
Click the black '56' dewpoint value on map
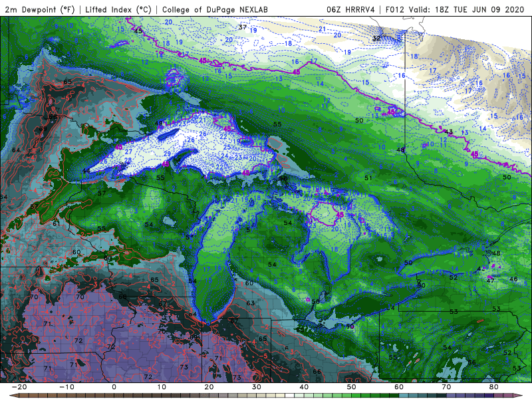(471, 362)
